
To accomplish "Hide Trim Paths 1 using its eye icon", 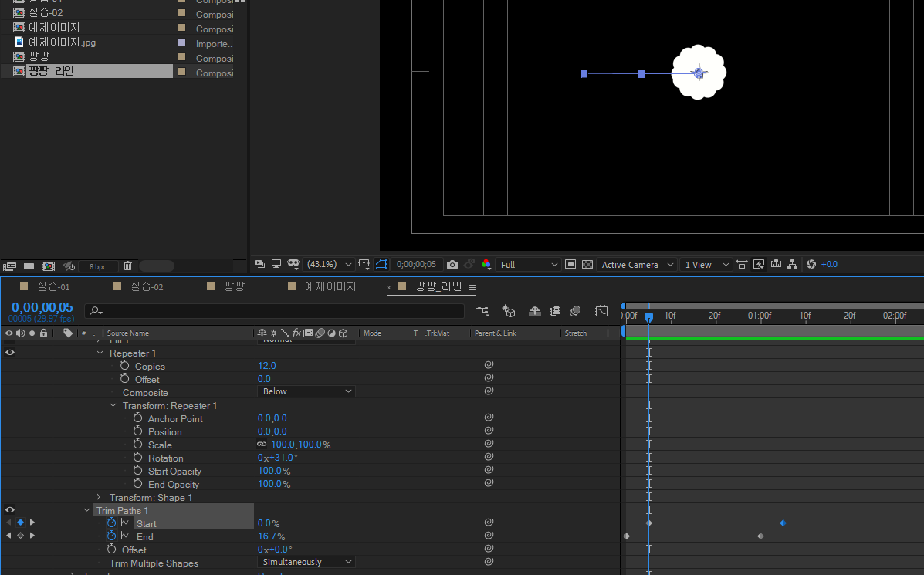I will 10,510.
